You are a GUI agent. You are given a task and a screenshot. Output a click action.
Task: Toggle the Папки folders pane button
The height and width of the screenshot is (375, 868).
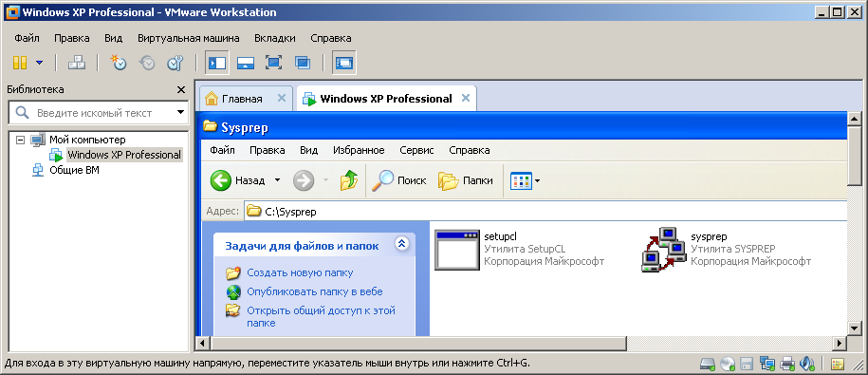[466, 180]
